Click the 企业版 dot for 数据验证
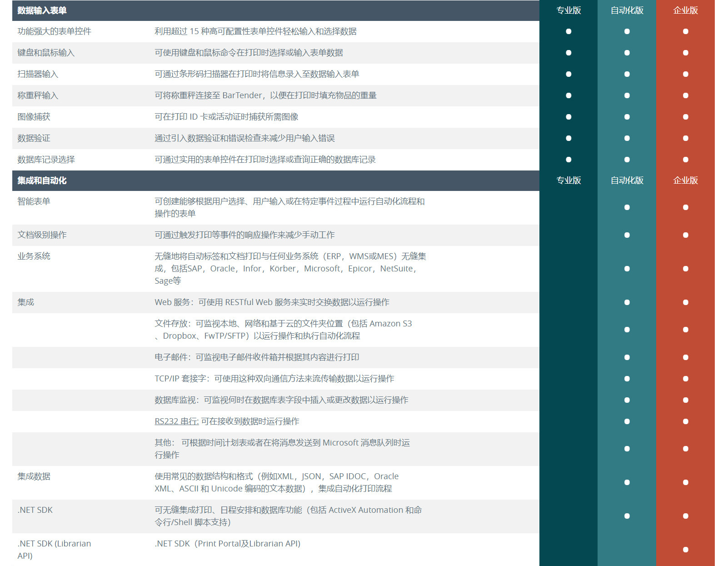Viewport: 728px width, 566px height. pos(686,138)
